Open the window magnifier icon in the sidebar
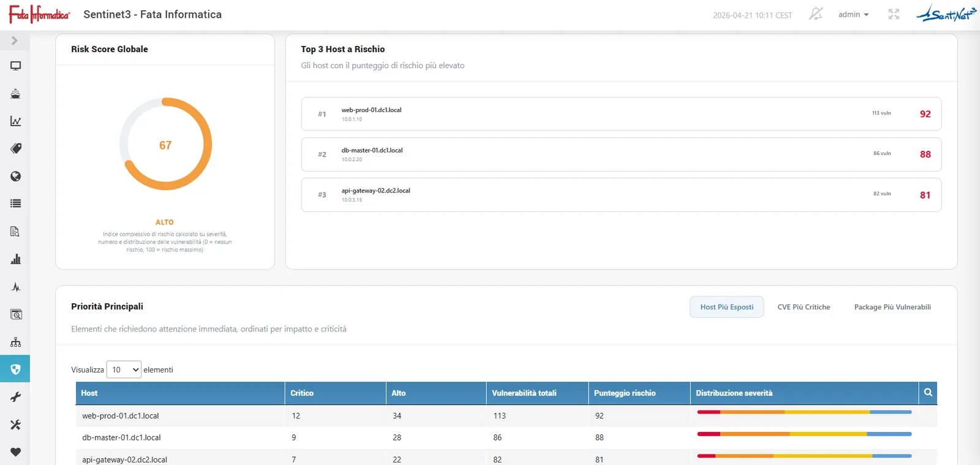980x465 pixels. (15, 314)
